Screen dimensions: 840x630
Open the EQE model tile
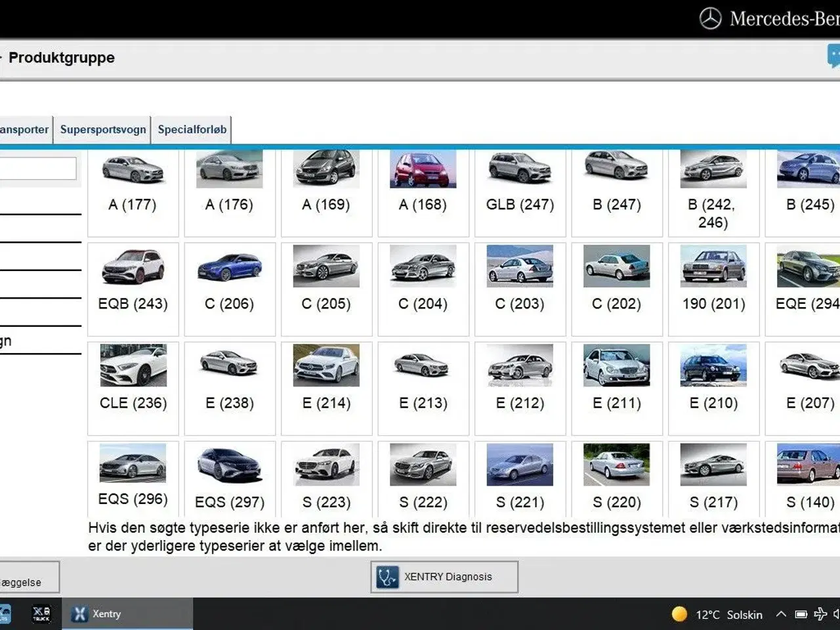coord(803,289)
